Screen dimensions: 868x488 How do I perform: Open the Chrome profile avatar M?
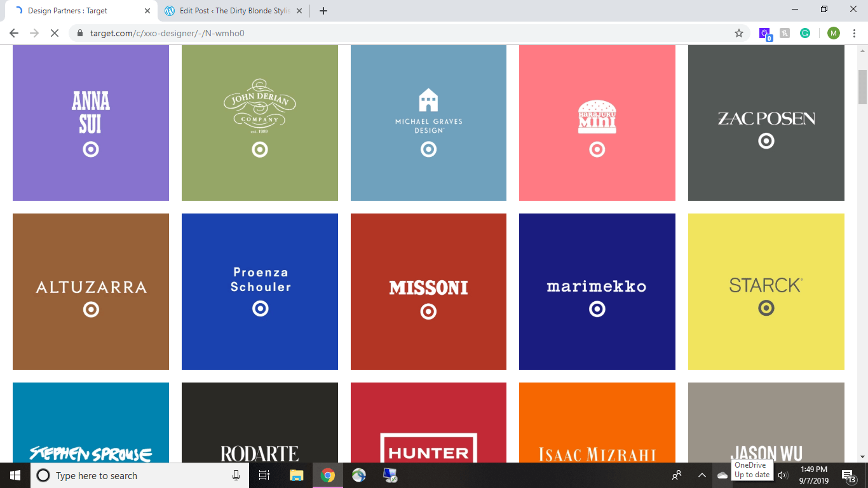coord(833,33)
